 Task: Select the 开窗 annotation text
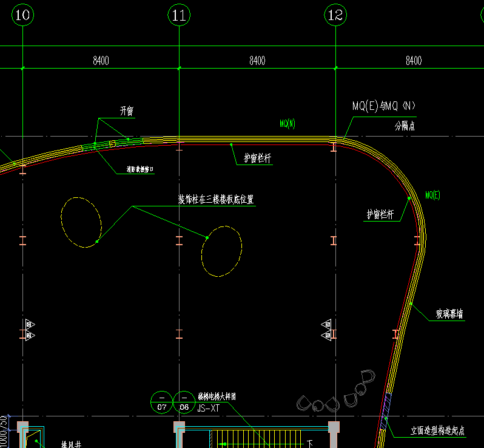127,111
